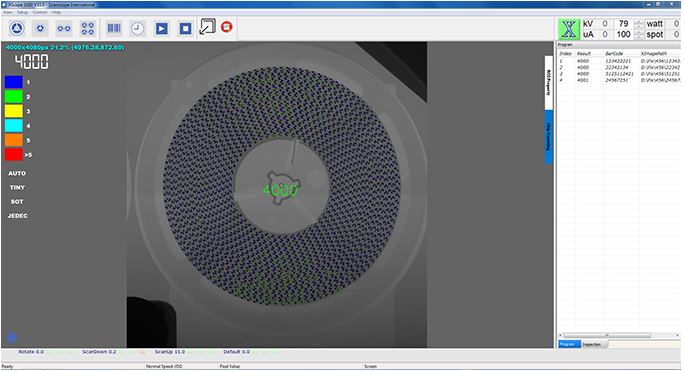Switch to the Inspection tab
Image resolution: width=684 pixels, height=372 pixels.
pyautogui.click(x=592, y=345)
